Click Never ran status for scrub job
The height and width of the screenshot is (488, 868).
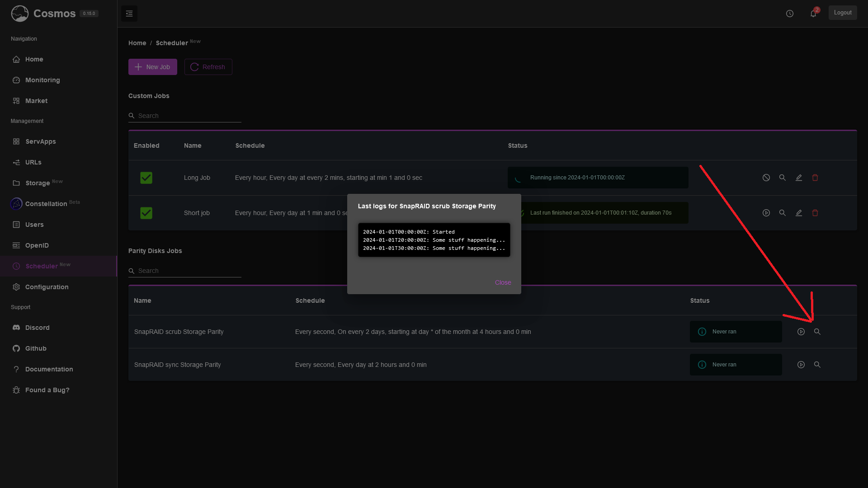pyautogui.click(x=736, y=332)
